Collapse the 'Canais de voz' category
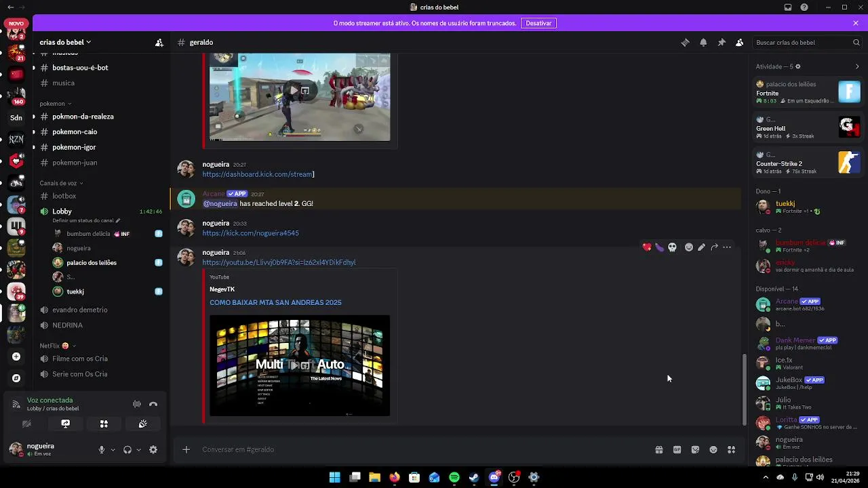Viewport: 868px width, 488px height. [x=62, y=183]
